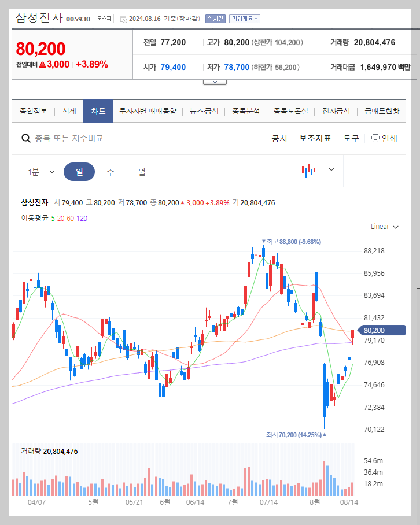This screenshot has width=420, height=525.
Task: Click the 최저 70,200 low label
Action: pos(296,435)
